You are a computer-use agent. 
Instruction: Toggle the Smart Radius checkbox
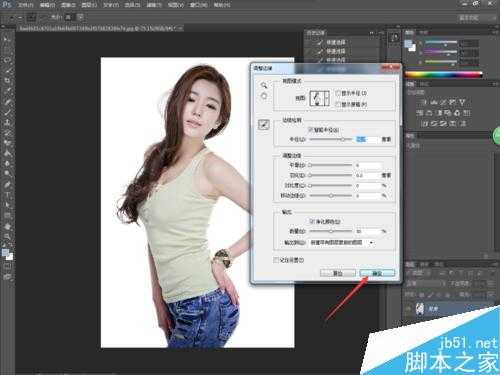[311, 130]
